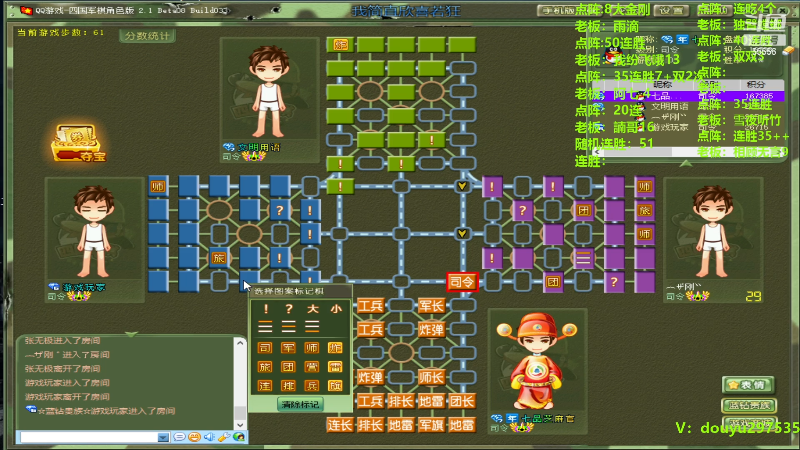
Task: Open the wrench settings icon under chat
Action: [x=224, y=437]
